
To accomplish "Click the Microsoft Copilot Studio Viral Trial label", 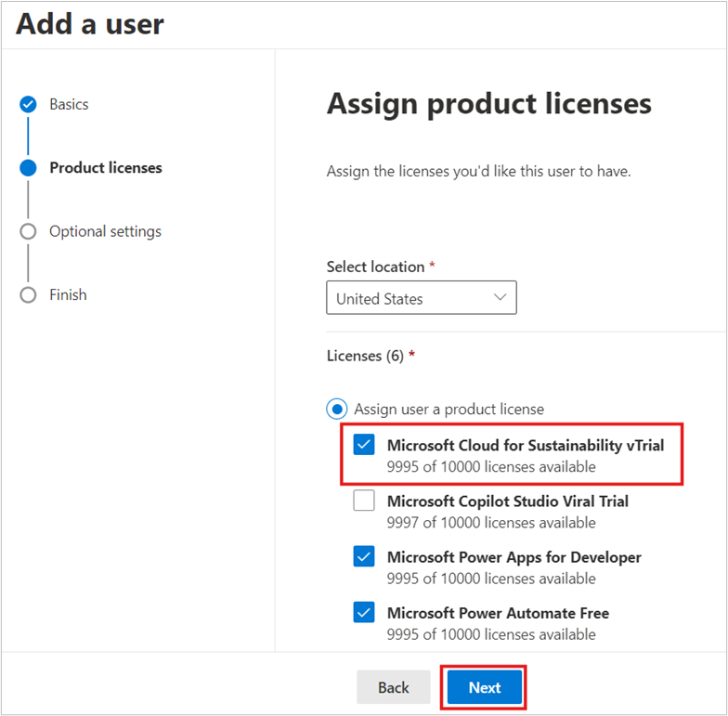I will 508,501.
